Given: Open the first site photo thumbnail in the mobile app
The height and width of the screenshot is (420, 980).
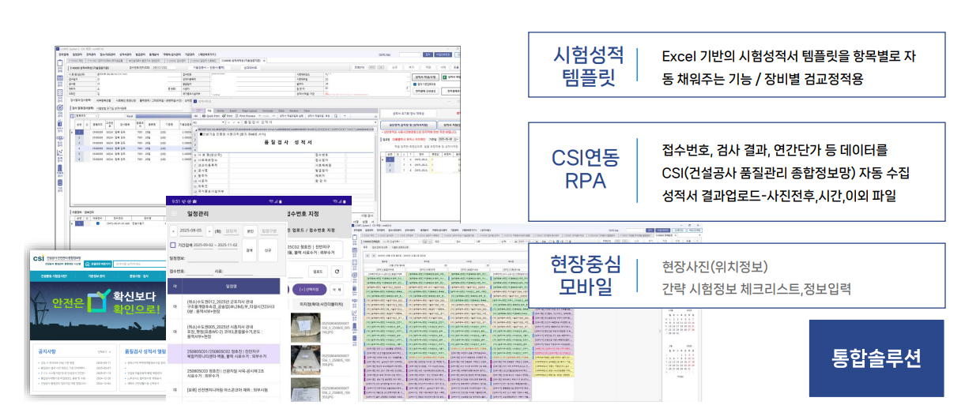Looking at the screenshot, I should coord(305,328).
